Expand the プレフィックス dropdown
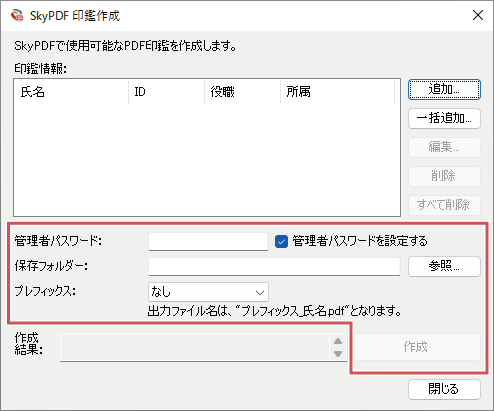 [208, 292]
